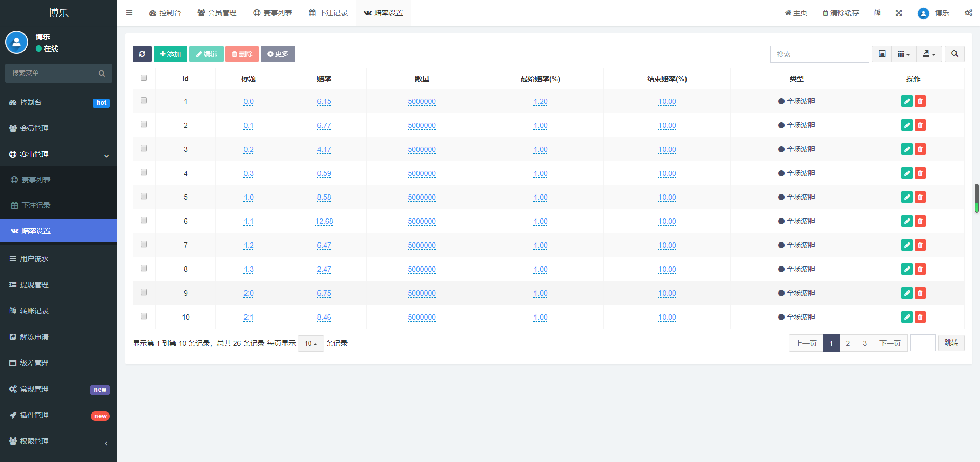980x462 pixels.
Task: Delete row 1 using the red trash icon
Action: click(920, 101)
